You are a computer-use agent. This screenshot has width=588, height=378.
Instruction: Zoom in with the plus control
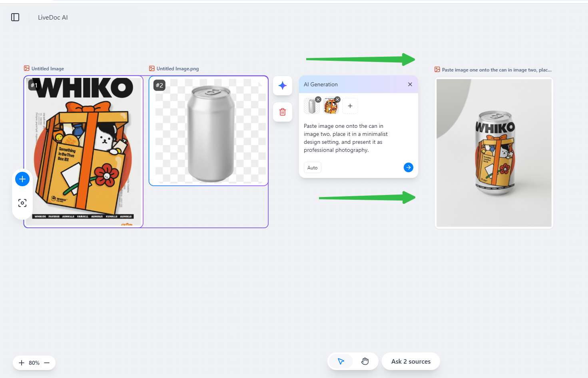(x=21, y=362)
